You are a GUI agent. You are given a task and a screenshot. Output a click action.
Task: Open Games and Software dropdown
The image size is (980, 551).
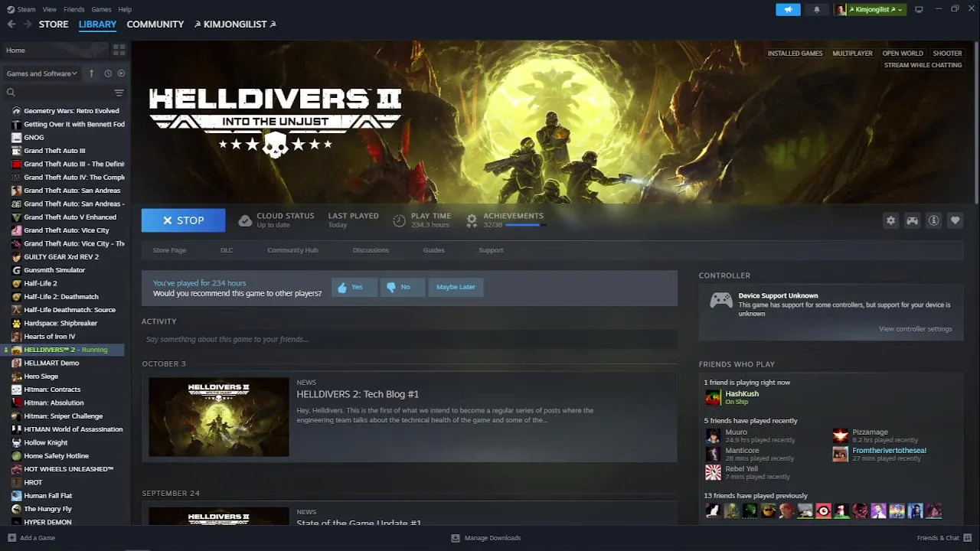(x=42, y=73)
